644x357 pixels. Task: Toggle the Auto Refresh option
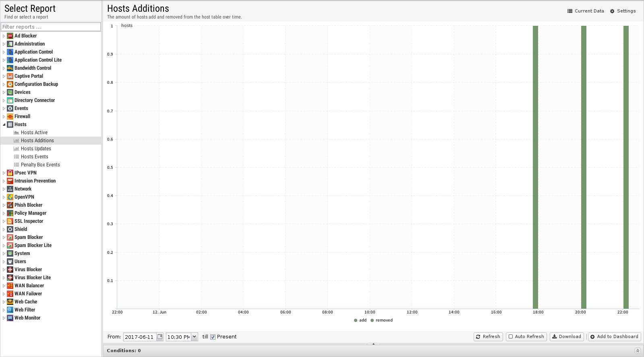coord(526,336)
